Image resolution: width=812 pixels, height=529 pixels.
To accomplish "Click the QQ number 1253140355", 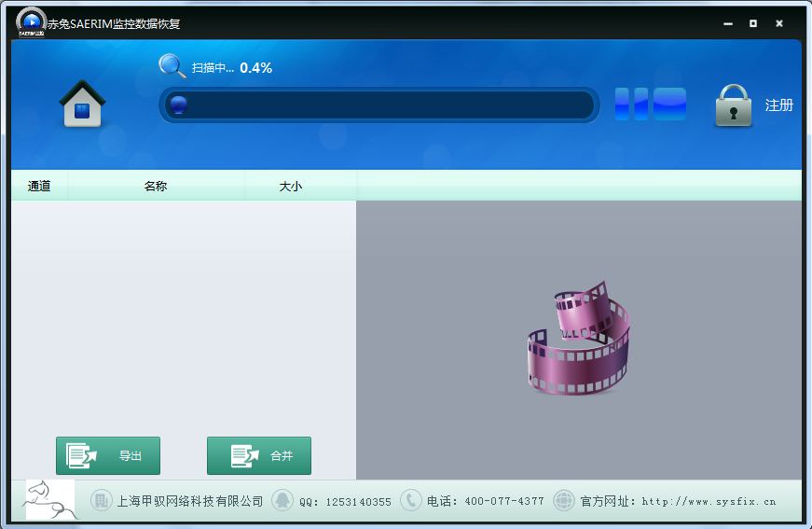I will click(x=358, y=502).
